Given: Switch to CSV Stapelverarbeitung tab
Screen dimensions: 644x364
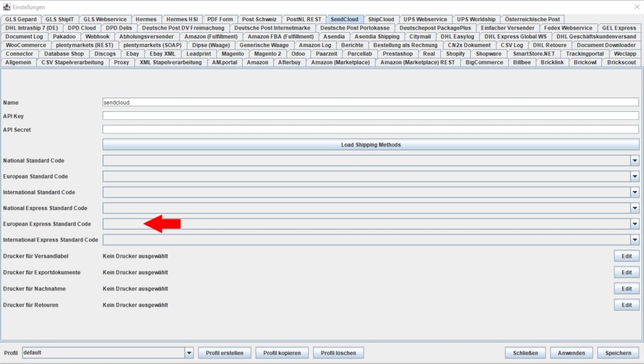Looking at the screenshot, I should 72,62.
